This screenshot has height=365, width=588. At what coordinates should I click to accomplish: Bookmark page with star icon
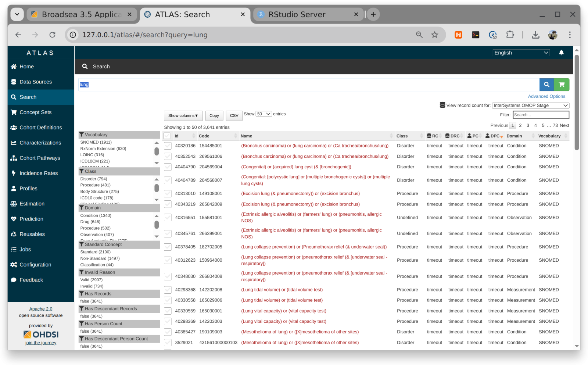pos(435,35)
